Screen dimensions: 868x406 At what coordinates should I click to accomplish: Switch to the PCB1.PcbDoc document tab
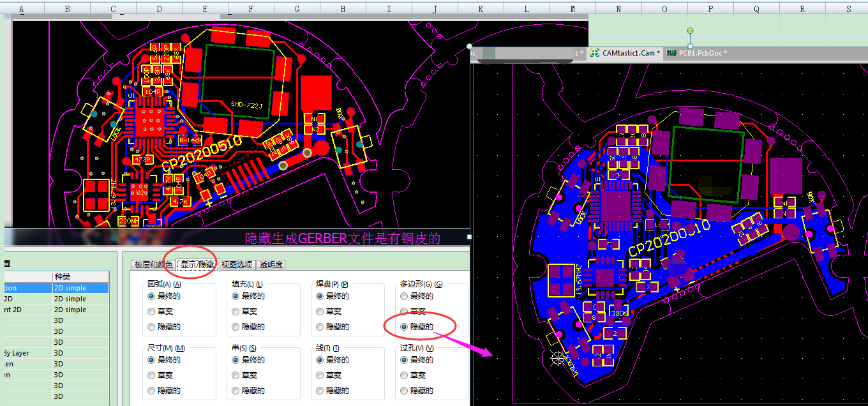[702, 53]
